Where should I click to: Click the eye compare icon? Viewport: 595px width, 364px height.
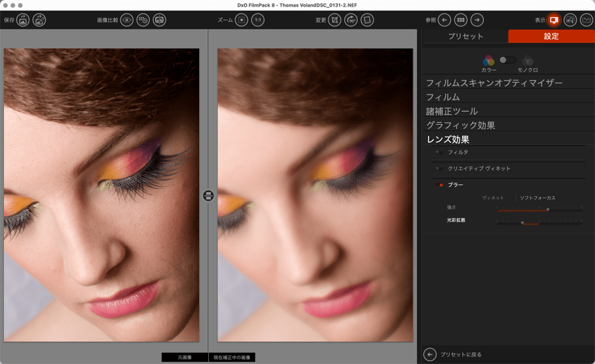127,20
